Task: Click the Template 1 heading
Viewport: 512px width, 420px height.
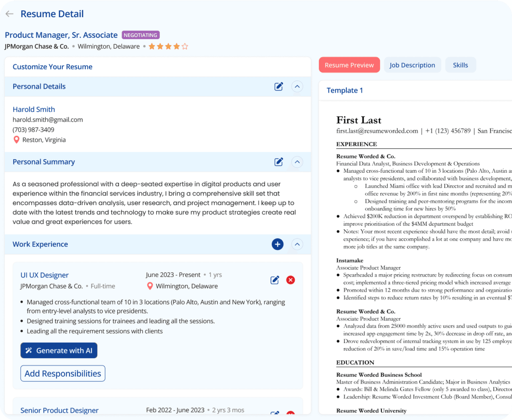Action: 345,90
